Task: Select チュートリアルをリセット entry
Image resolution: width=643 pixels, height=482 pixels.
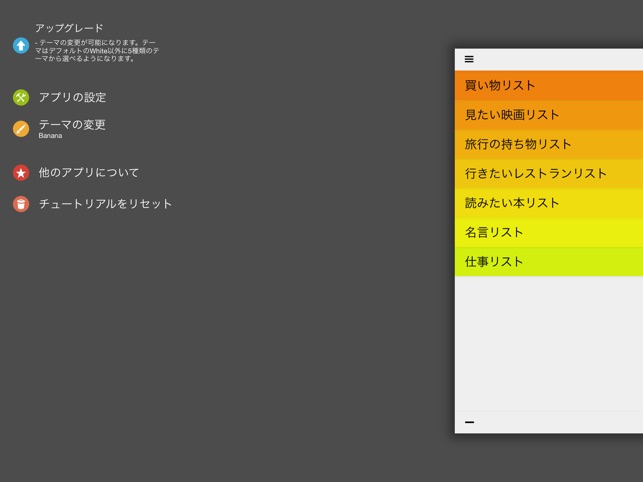Action: [105, 204]
